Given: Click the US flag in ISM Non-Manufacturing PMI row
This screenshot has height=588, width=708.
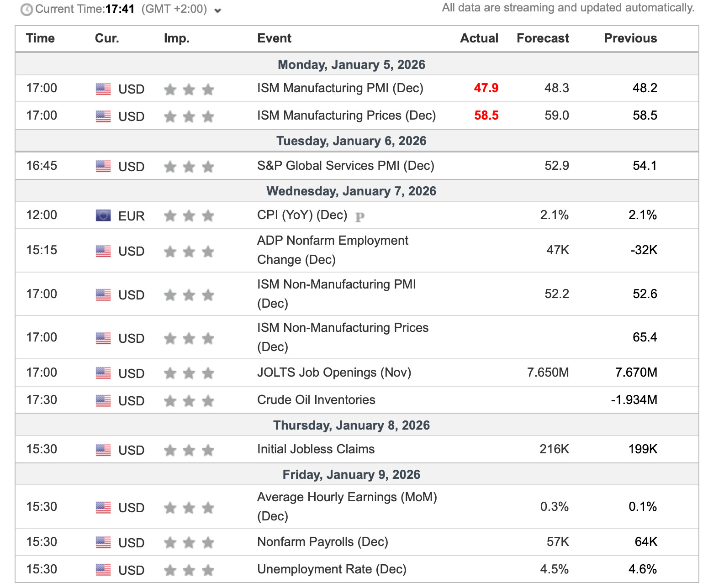Looking at the screenshot, I should tap(103, 295).
